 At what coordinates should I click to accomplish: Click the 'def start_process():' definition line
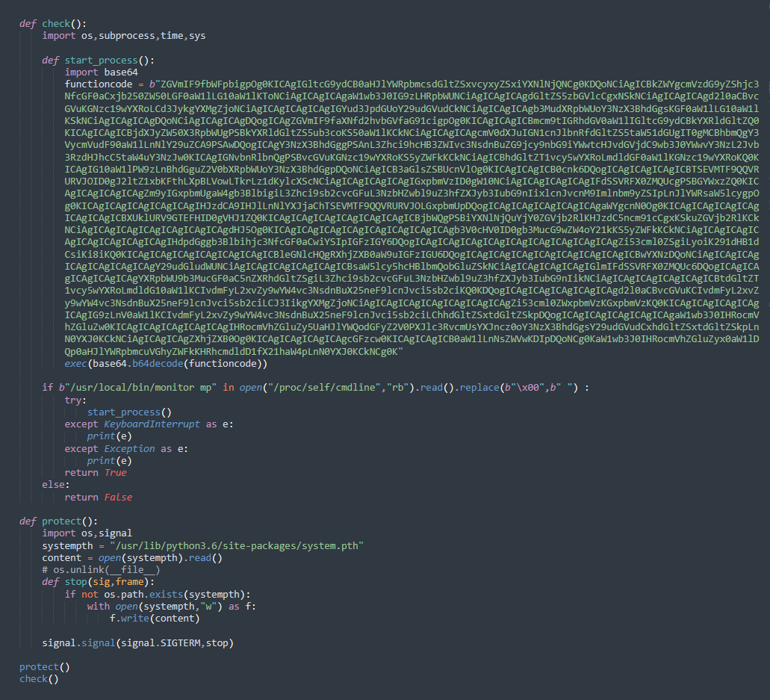(99, 61)
